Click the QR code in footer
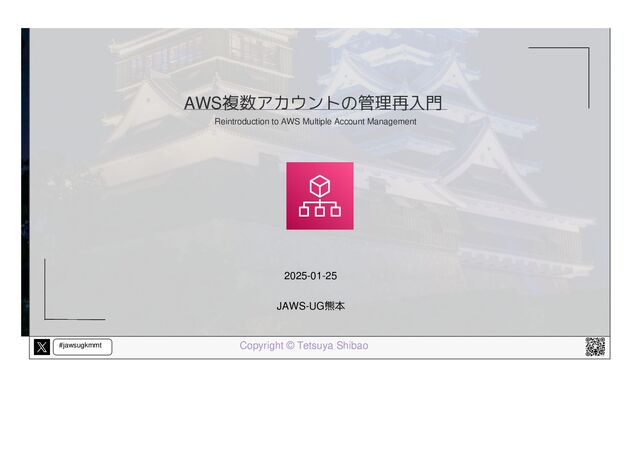 coord(595,347)
